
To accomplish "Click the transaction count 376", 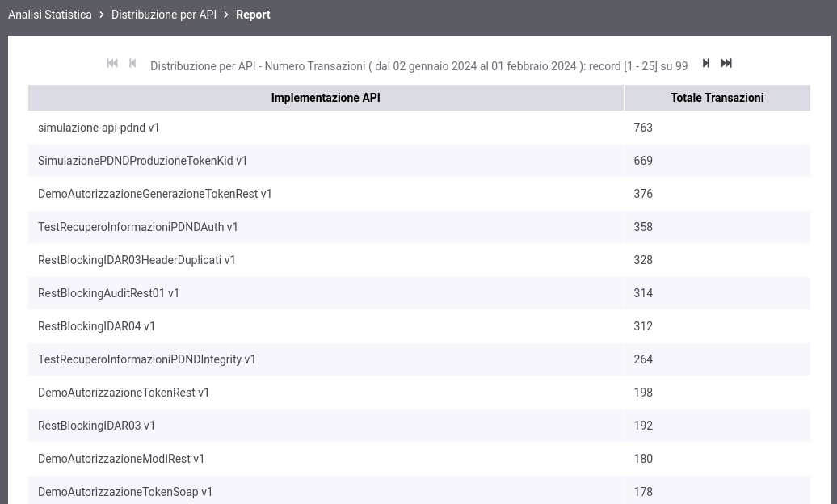I will click(643, 194).
